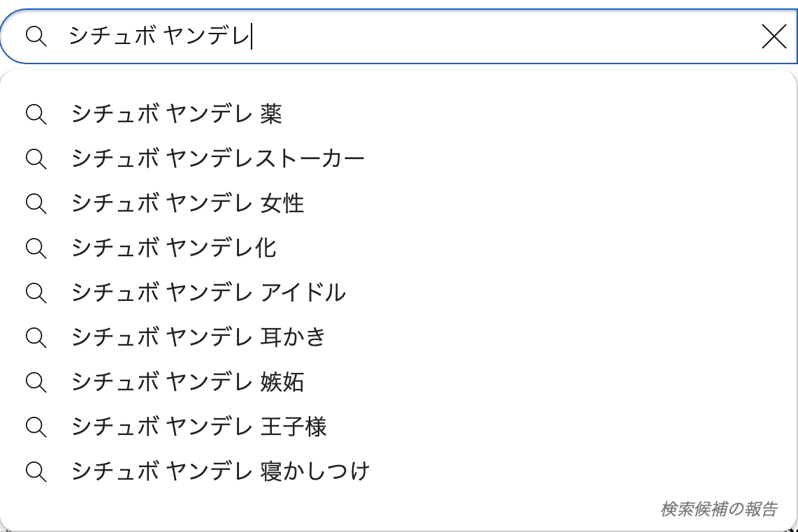Pick suggestion "シチュボ ヤンデレ 王子様"

pyautogui.click(x=199, y=427)
